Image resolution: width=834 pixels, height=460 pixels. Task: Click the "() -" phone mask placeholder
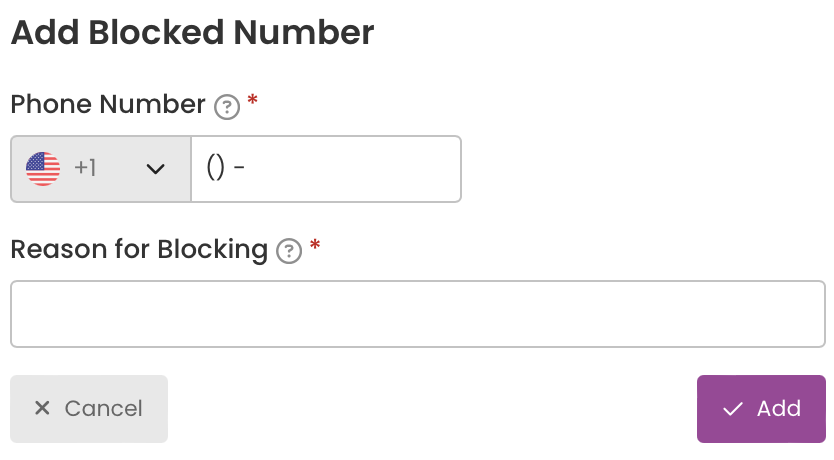pos(226,168)
